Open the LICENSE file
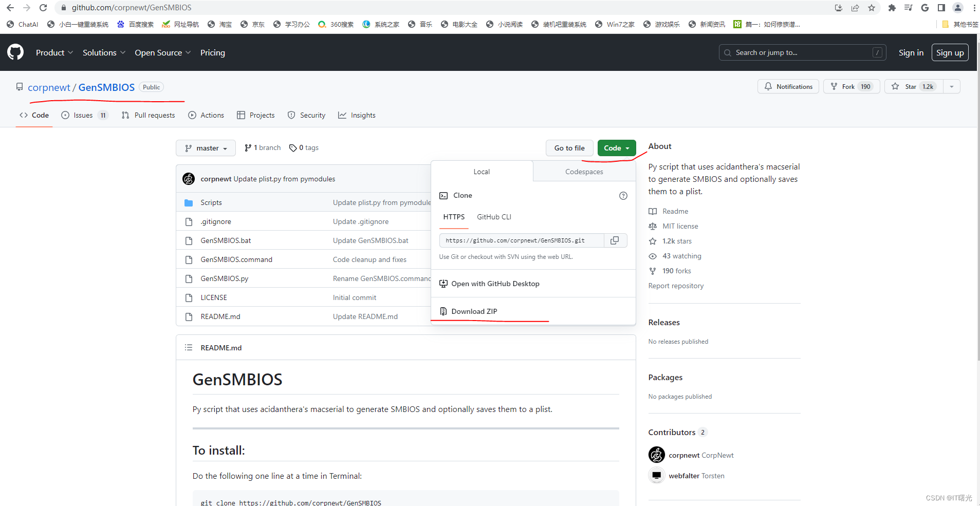 click(x=214, y=297)
